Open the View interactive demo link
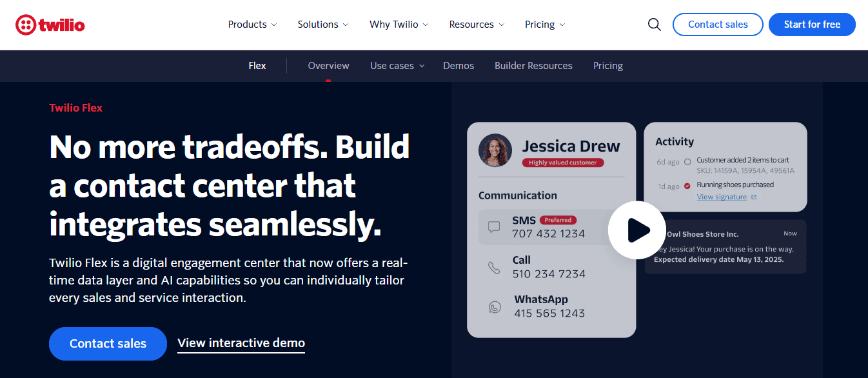The image size is (868, 378). coord(241,343)
